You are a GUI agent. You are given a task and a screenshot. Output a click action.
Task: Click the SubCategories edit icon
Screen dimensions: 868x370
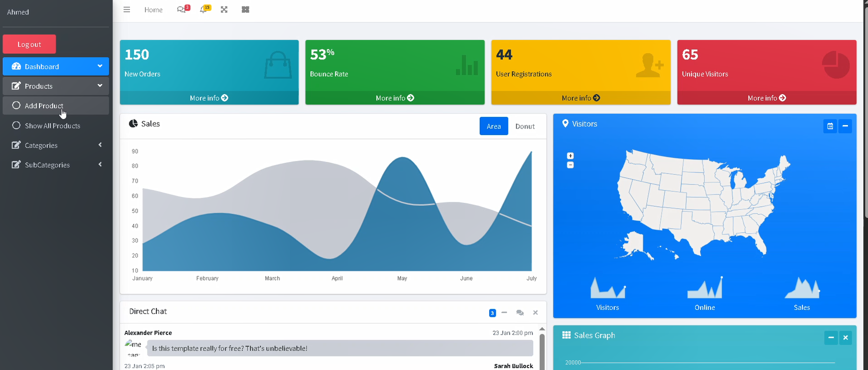pos(16,164)
